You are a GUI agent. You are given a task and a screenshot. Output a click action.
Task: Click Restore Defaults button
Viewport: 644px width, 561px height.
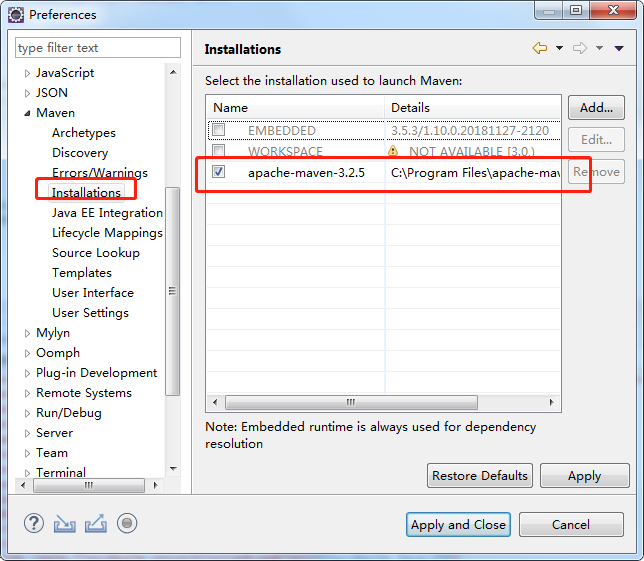[x=480, y=476]
